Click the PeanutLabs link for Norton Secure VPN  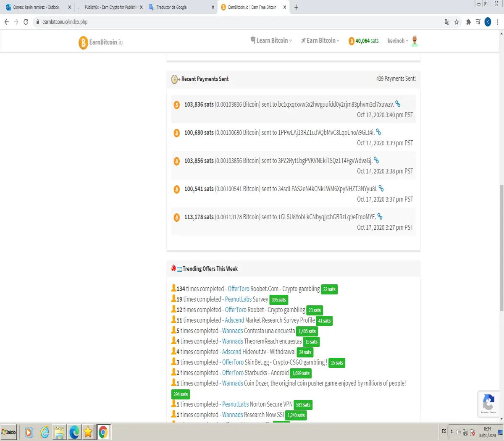[x=235, y=404]
